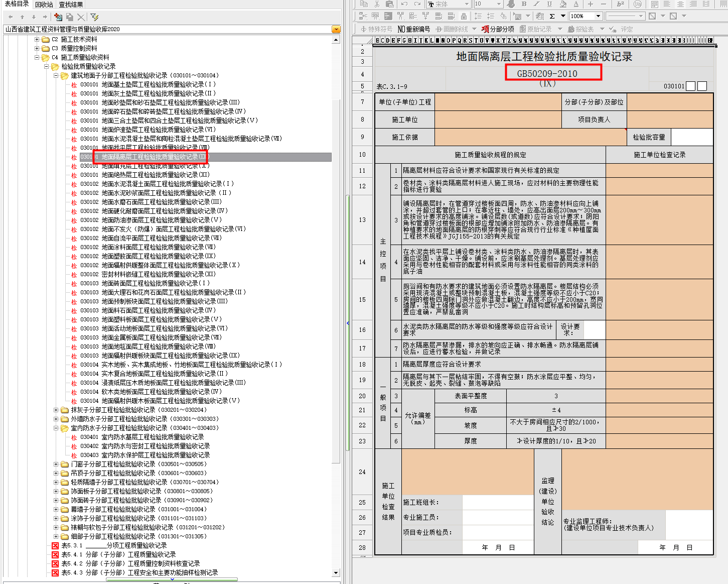Click the panel splitter collapse arrow
Screen dimensions: 728x584
tap(348, 323)
